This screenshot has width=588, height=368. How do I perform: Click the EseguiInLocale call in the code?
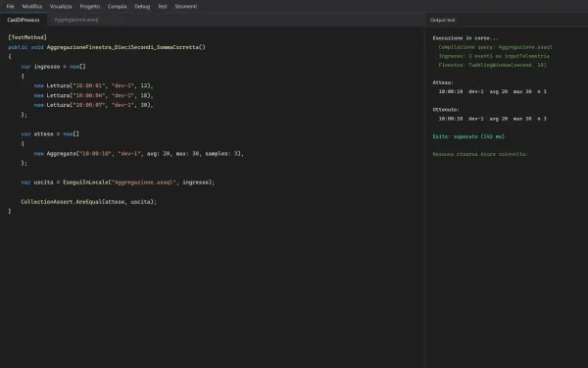pos(85,183)
